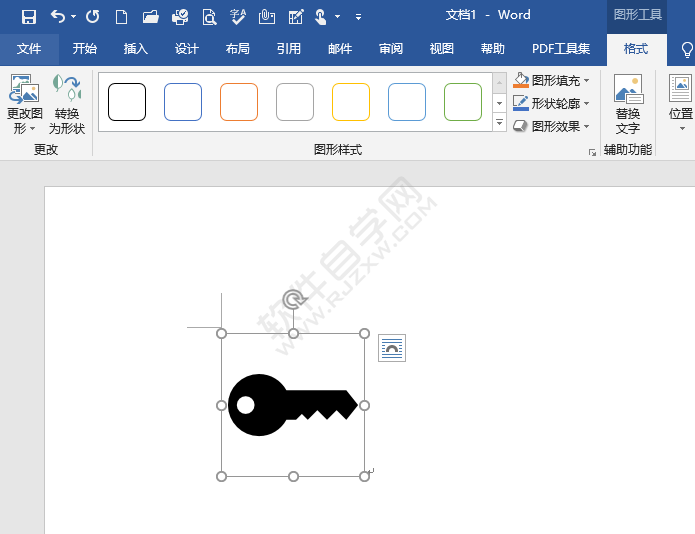The height and width of the screenshot is (534, 695).
Task: Click the bottom-middle resize handle of graphic
Action: tap(293, 476)
